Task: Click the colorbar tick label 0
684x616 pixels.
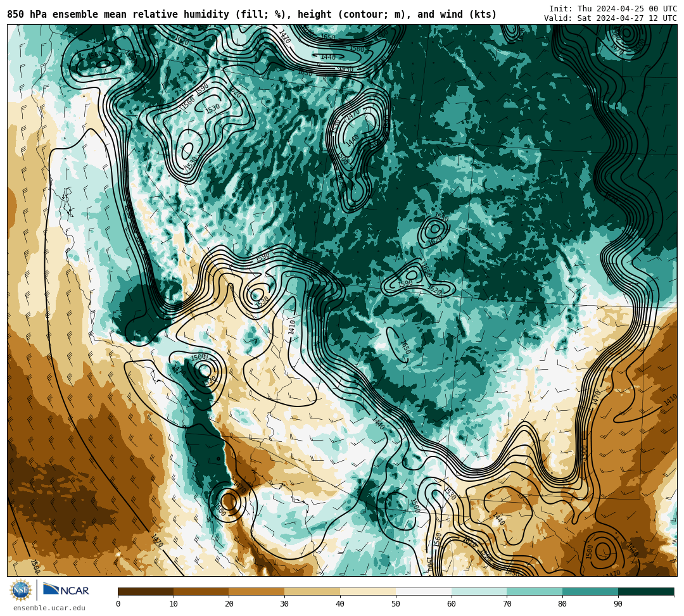Action: (x=118, y=604)
